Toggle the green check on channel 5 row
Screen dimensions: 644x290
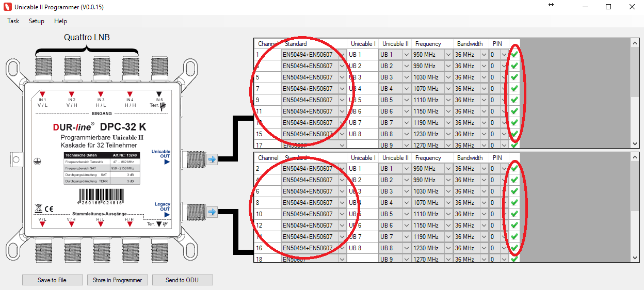click(514, 77)
